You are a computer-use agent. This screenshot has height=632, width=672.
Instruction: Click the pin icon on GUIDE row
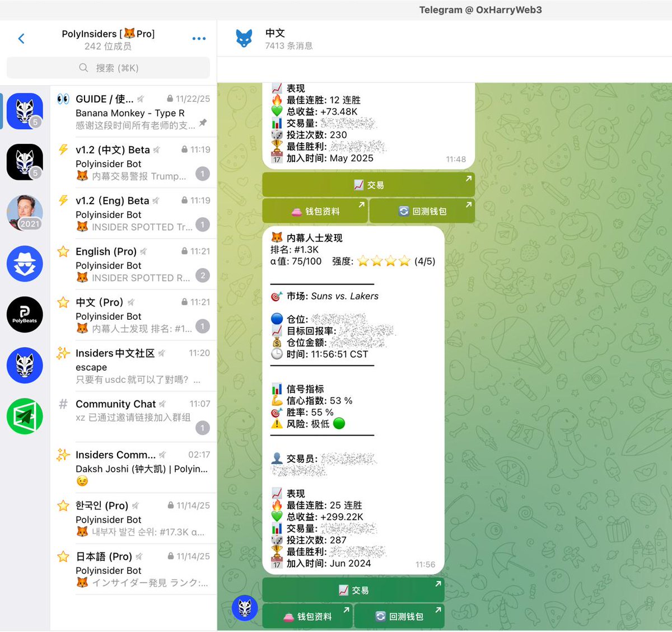(203, 123)
